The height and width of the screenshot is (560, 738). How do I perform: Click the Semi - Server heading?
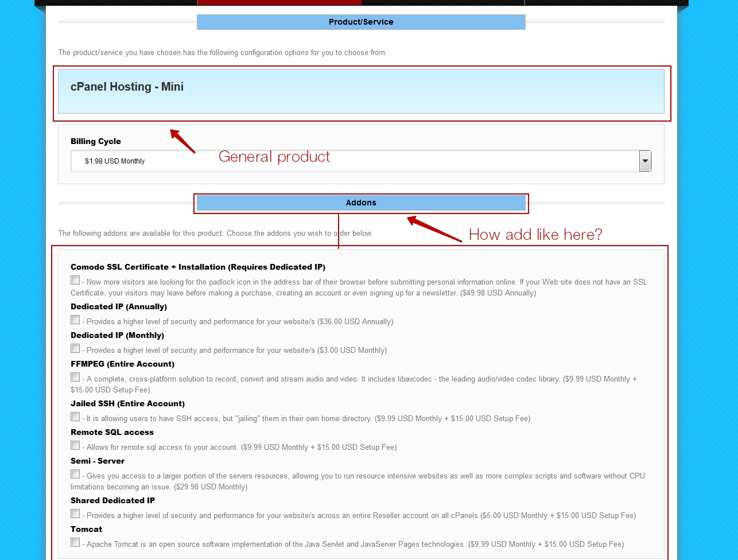pyautogui.click(x=98, y=461)
